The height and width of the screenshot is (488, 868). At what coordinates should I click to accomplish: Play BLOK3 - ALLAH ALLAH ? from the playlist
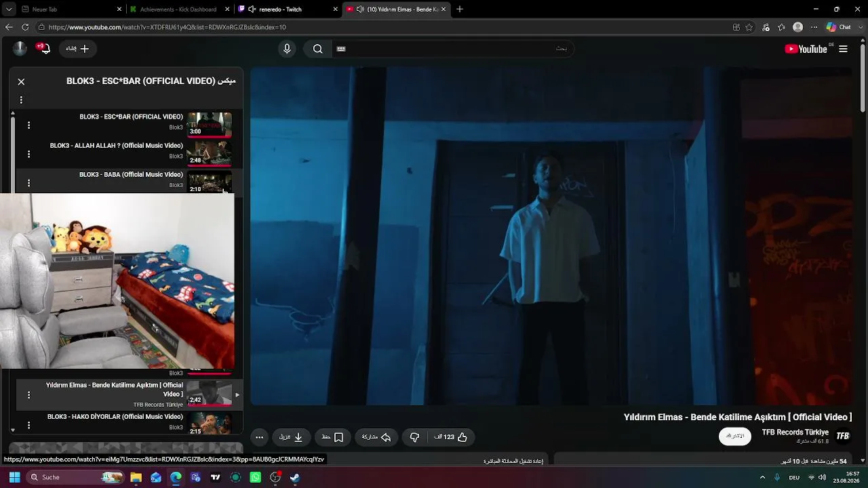point(117,146)
